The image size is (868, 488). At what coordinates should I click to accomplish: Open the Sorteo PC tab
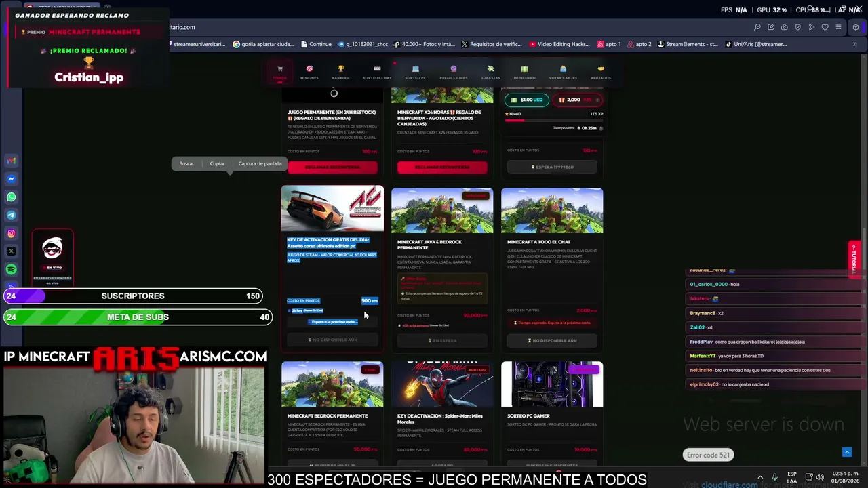(416, 72)
